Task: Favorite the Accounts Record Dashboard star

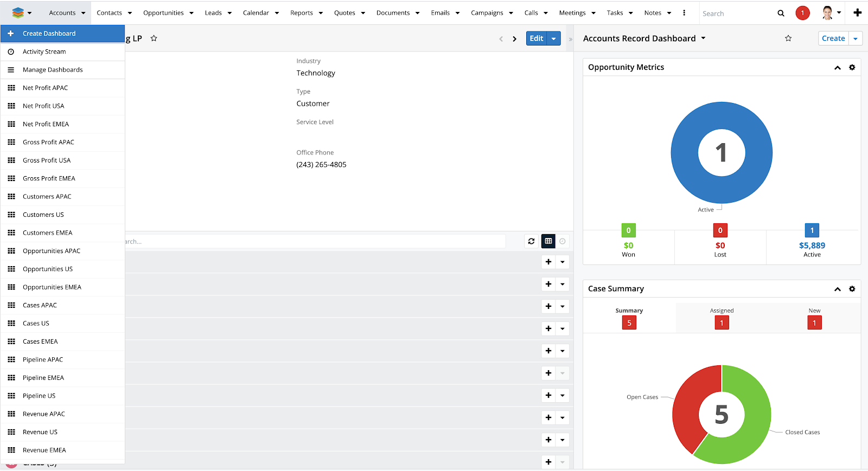Action: 788,38
